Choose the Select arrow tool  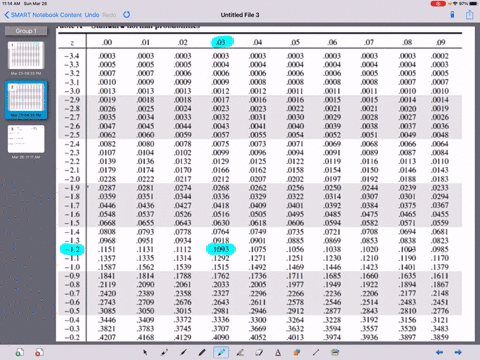(145, 352)
